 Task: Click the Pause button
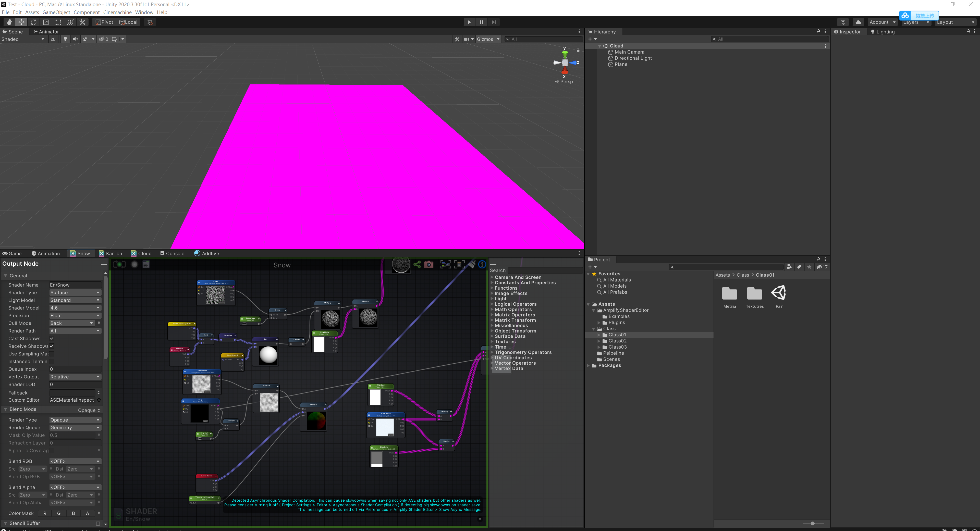pos(481,22)
